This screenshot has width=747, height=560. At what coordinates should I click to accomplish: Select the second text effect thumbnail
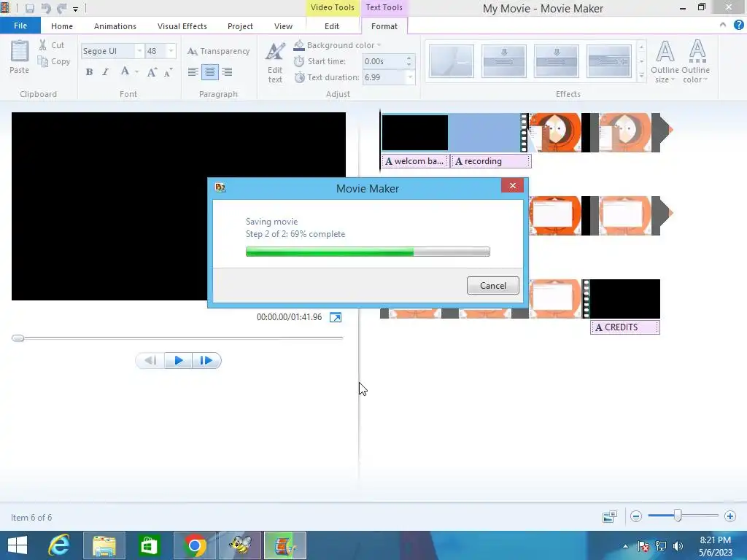pyautogui.click(x=504, y=61)
